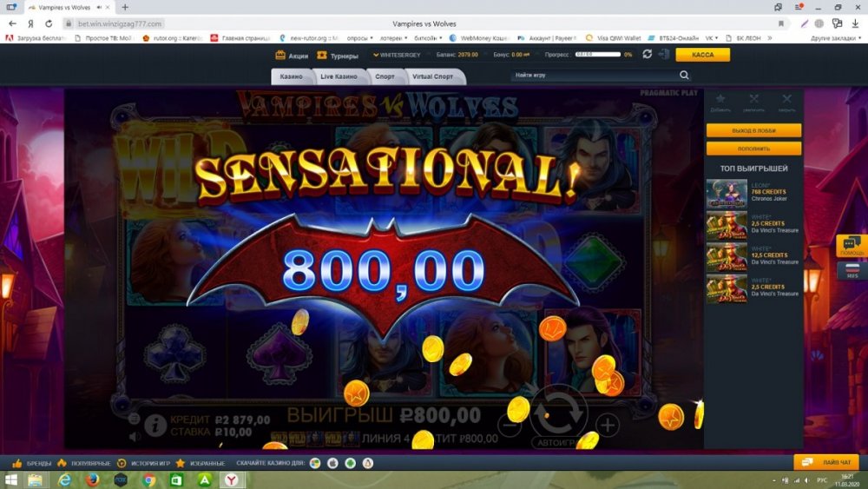This screenshot has width=868, height=489.
Task: Open Firefox from the Windows taskbar
Action: click(91, 479)
